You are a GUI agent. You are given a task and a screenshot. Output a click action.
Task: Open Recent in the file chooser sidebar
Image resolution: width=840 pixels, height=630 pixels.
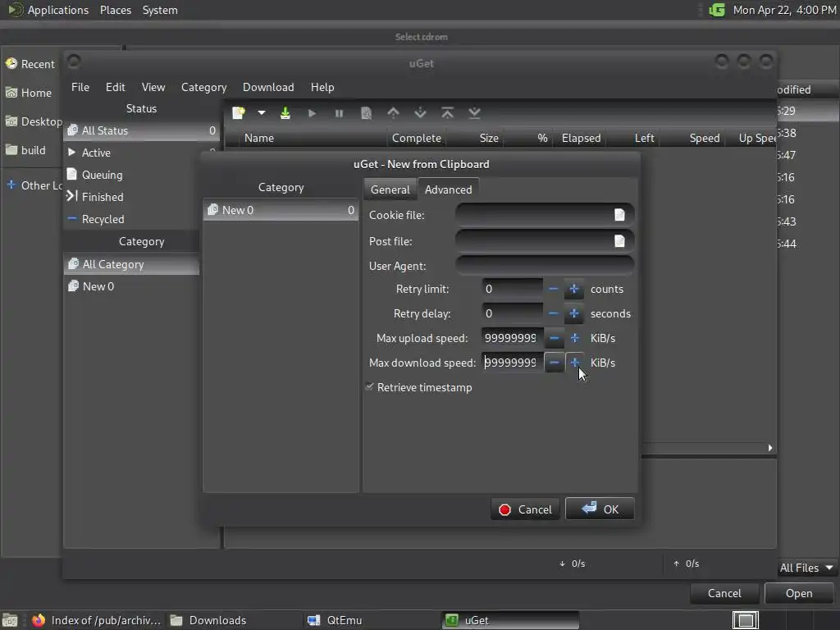pyautogui.click(x=30, y=64)
